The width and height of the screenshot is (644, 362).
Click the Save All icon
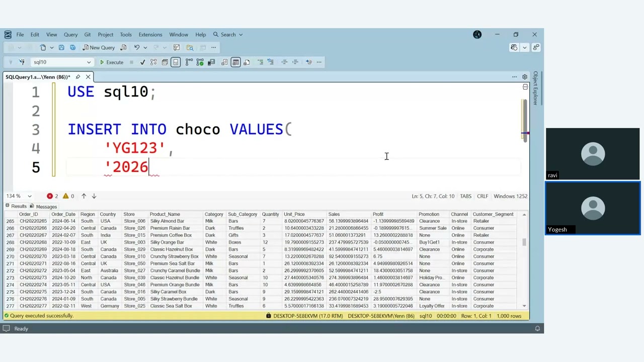tap(72, 47)
